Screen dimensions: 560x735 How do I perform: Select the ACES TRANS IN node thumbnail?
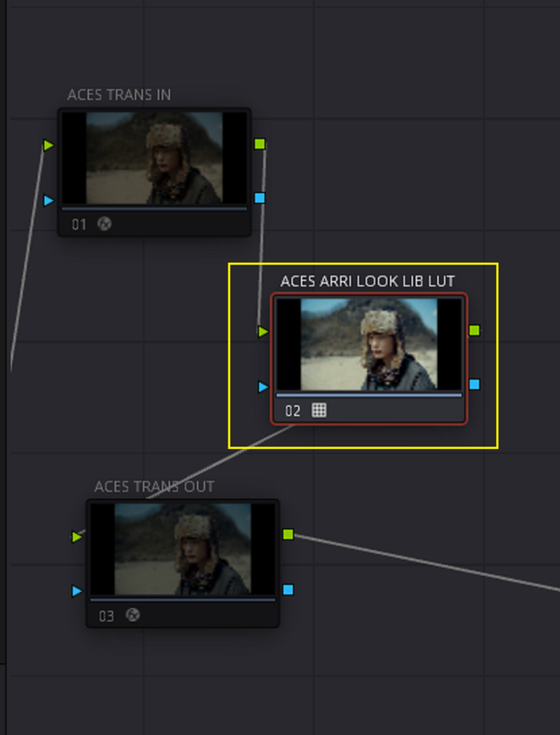pyautogui.click(x=154, y=158)
